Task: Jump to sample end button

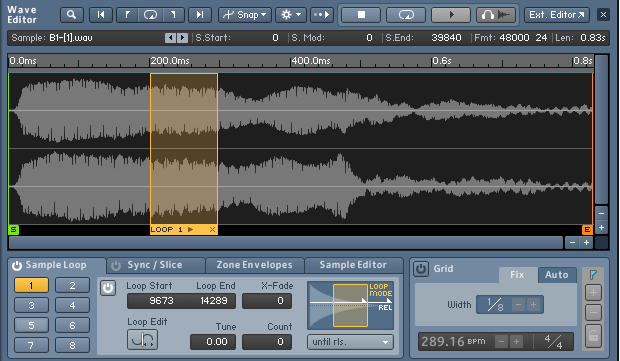Action: pyautogui.click(x=200, y=15)
